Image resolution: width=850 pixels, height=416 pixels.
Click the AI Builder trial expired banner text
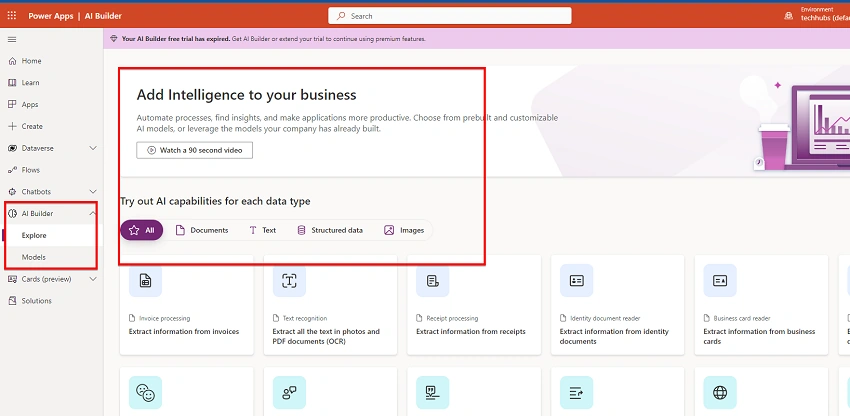click(x=274, y=39)
